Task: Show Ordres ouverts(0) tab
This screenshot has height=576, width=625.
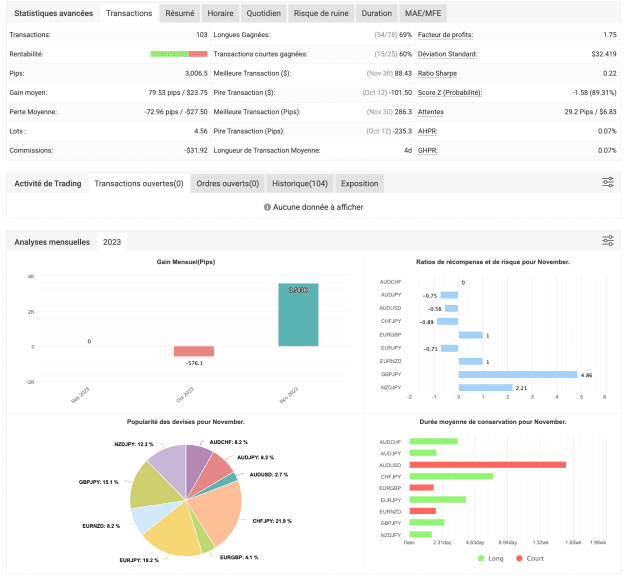Action: coord(228,183)
